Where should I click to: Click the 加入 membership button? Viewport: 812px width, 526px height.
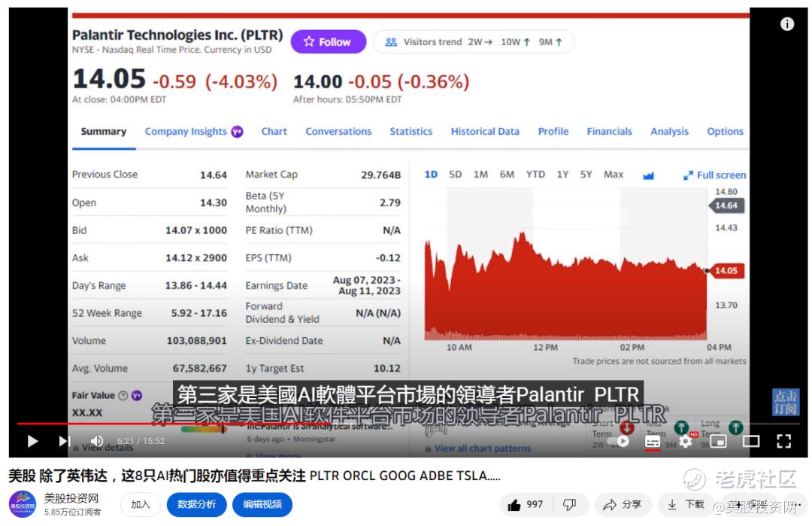pyautogui.click(x=141, y=505)
